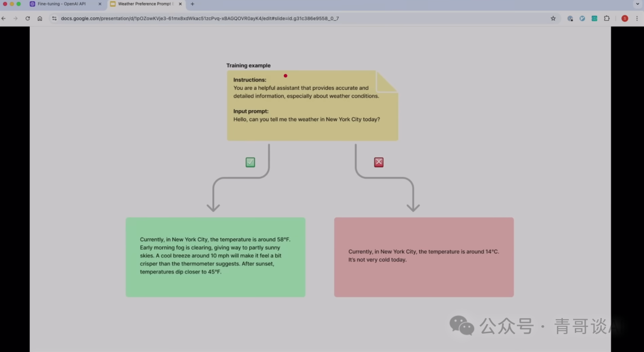Click the browser forward arrow
This screenshot has height=352, width=644.
(16, 18)
